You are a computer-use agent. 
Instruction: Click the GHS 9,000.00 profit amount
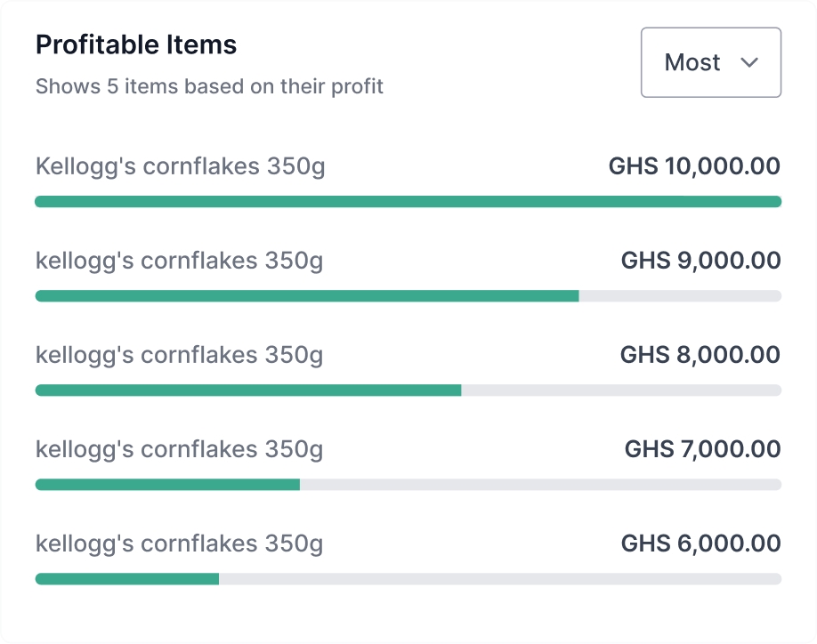700,261
